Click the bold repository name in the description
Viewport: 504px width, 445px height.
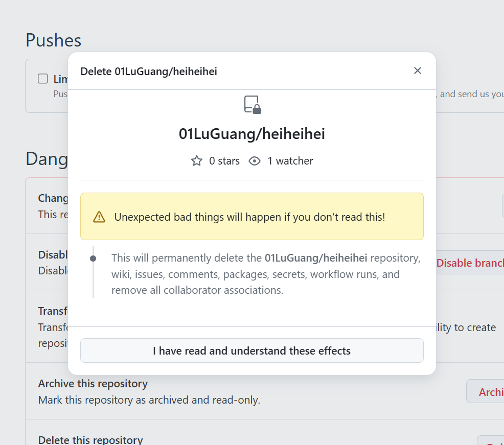[x=316, y=258]
